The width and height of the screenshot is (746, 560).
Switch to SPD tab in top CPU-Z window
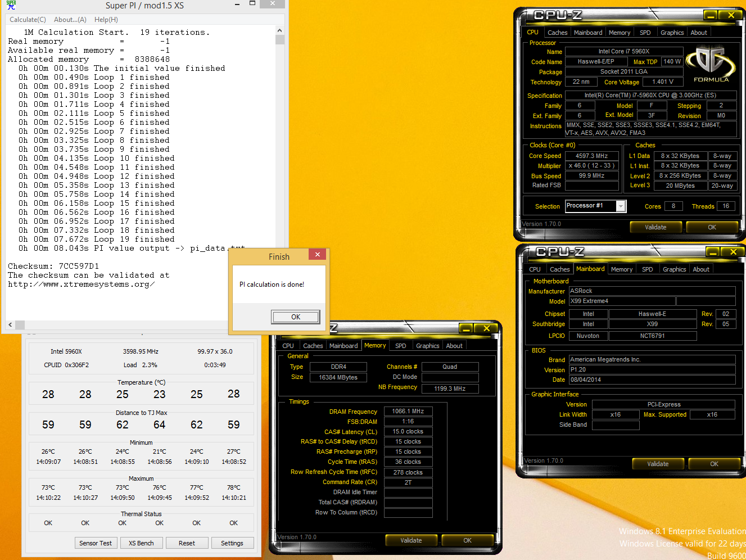tap(645, 33)
